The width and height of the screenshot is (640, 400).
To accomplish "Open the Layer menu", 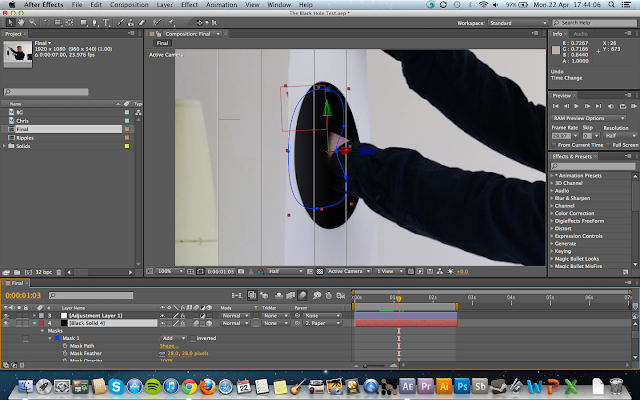I will click(164, 5).
